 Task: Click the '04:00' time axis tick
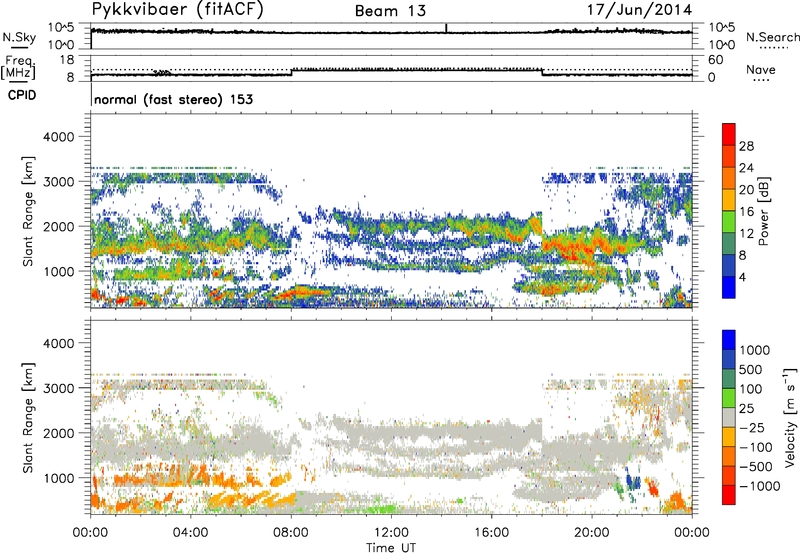click(190, 533)
